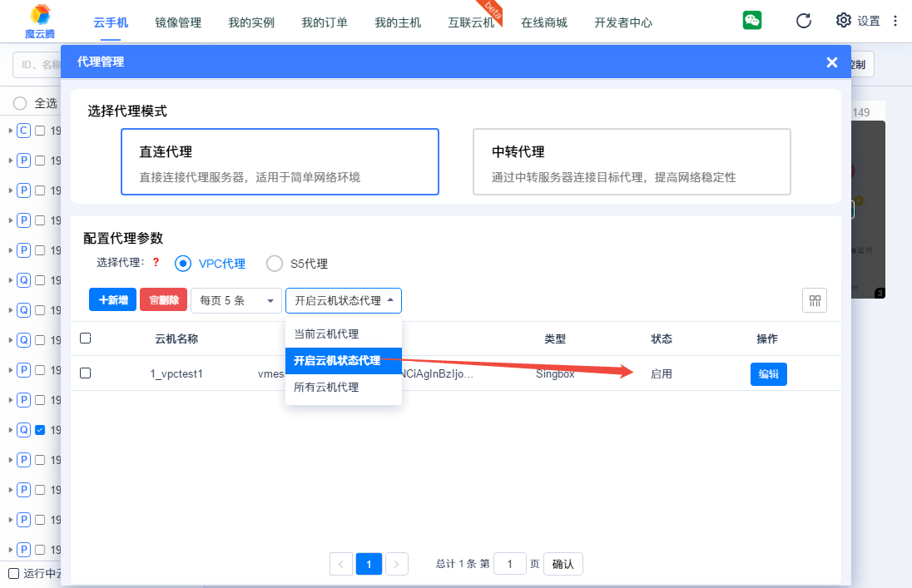Choose 所有云机代理 from dropdown list
The width and height of the screenshot is (912, 588).
[326, 387]
